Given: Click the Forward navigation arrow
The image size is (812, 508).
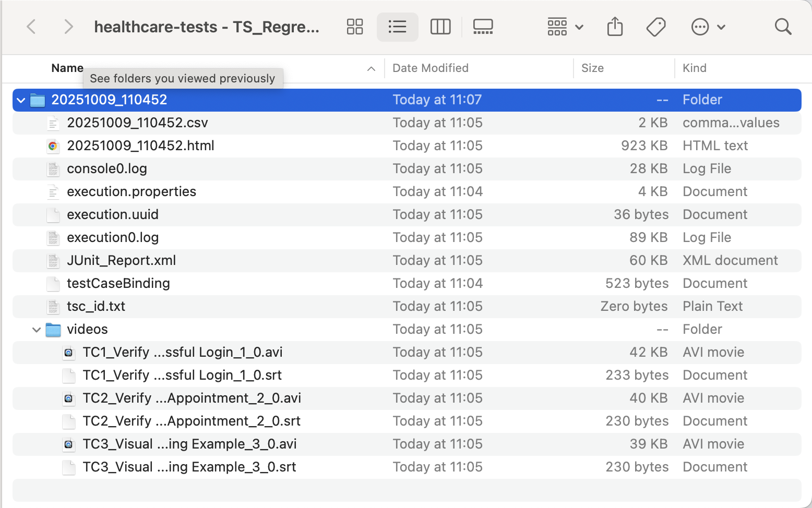Looking at the screenshot, I should coord(68,27).
